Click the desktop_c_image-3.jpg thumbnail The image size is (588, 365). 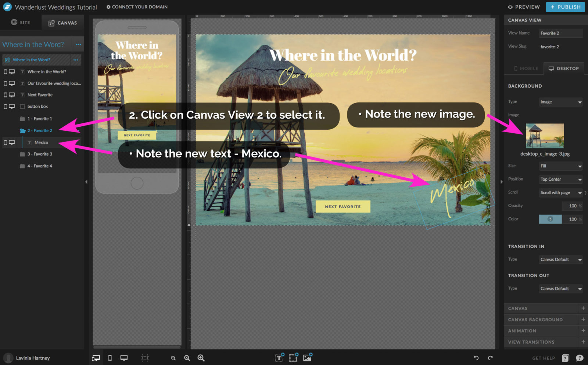545,136
